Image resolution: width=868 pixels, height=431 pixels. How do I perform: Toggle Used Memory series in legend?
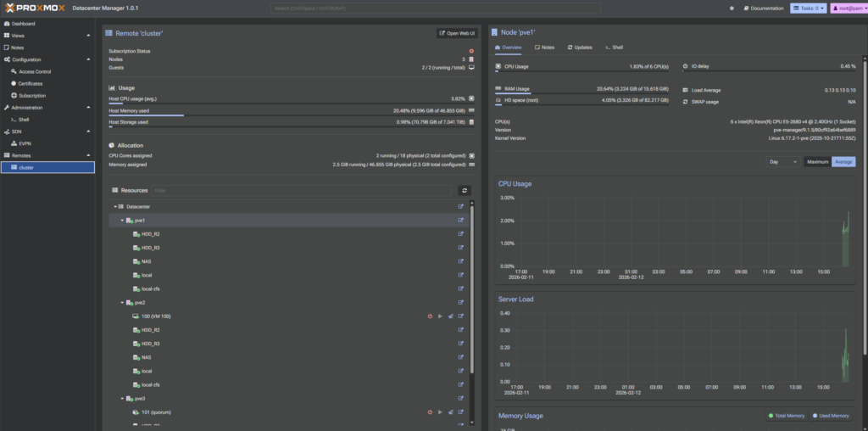pyautogui.click(x=831, y=416)
